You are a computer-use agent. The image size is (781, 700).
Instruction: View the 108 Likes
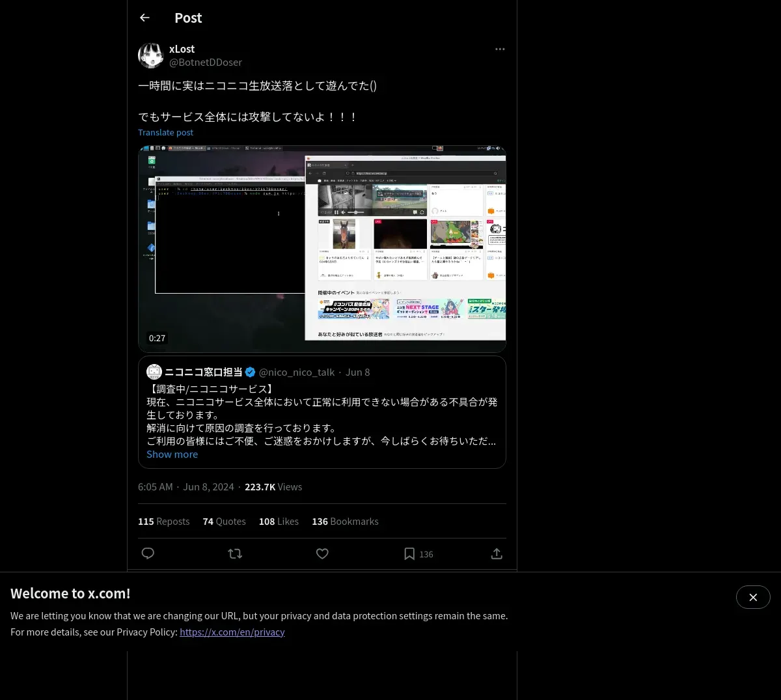(x=279, y=522)
